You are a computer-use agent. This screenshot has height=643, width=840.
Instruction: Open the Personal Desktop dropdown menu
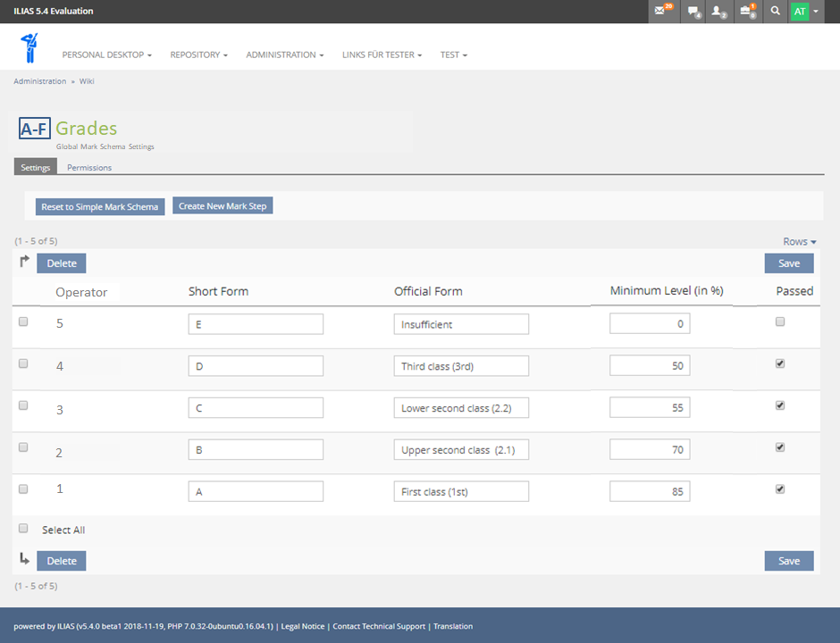click(106, 54)
